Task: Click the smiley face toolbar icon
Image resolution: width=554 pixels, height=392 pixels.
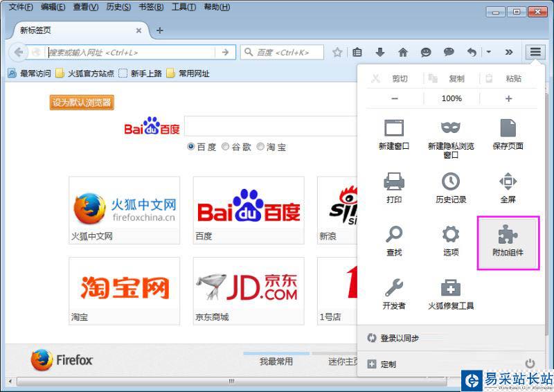Action: point(426,53)
